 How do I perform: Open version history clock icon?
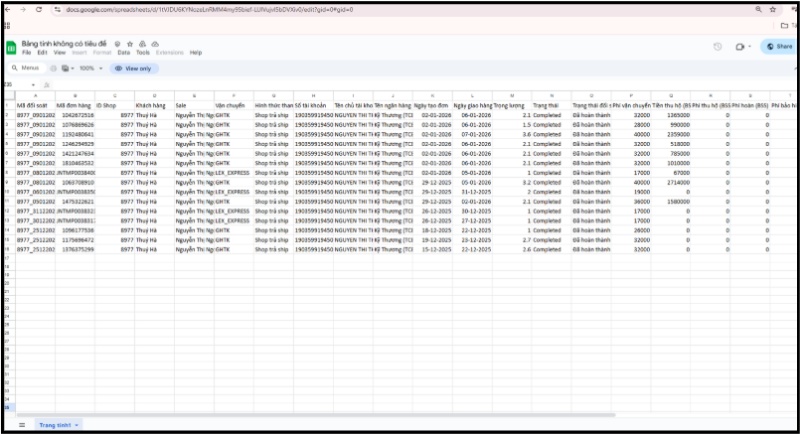(x=717, y=46)
